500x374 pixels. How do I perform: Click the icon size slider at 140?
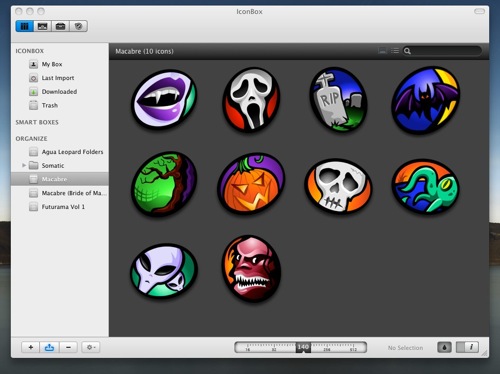pyautogui.click(x=303, y=347)
